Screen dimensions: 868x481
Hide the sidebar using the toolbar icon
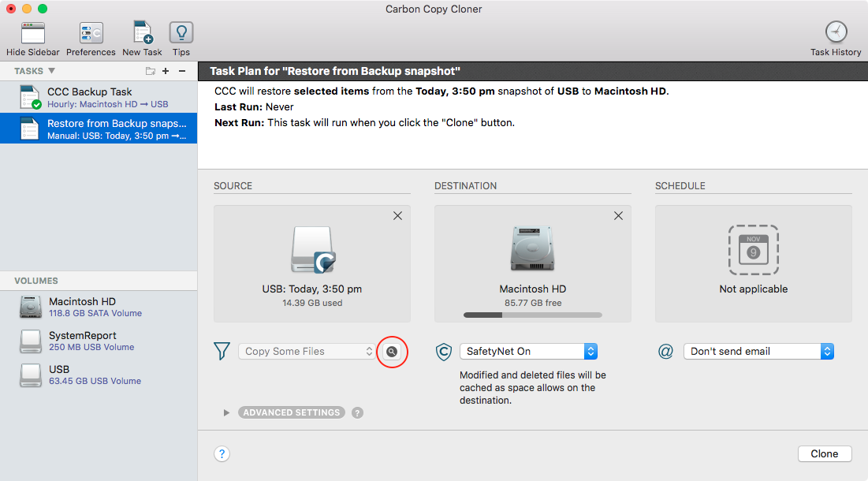click(x=32, y=36)
